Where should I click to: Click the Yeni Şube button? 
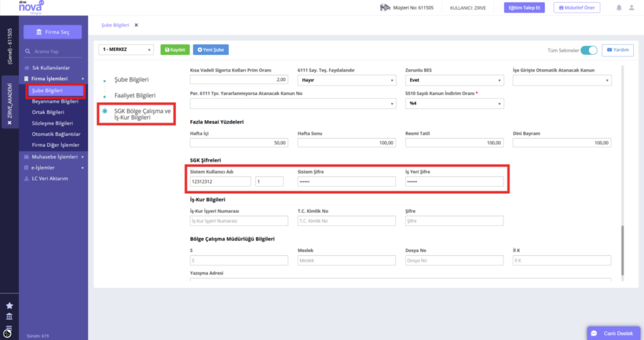click(211, 50)
